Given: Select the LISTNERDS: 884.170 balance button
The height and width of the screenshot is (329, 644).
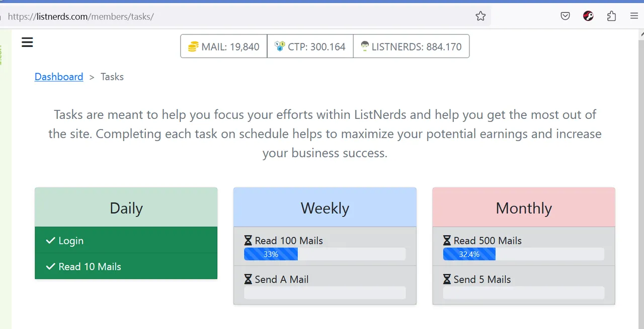Looking at the screenshot, I should pos(411,46).
